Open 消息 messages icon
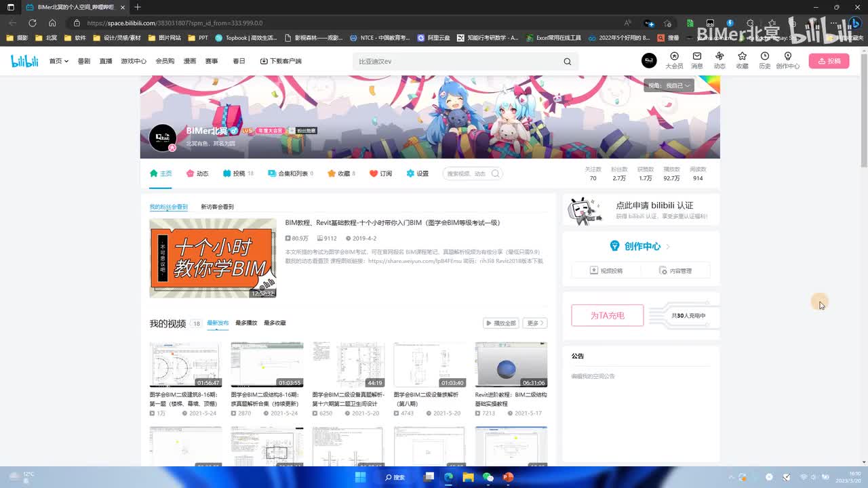 [x=697, y=60]
